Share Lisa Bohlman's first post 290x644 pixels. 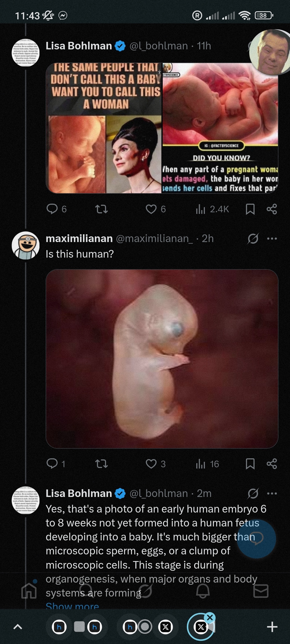(272, 209)
